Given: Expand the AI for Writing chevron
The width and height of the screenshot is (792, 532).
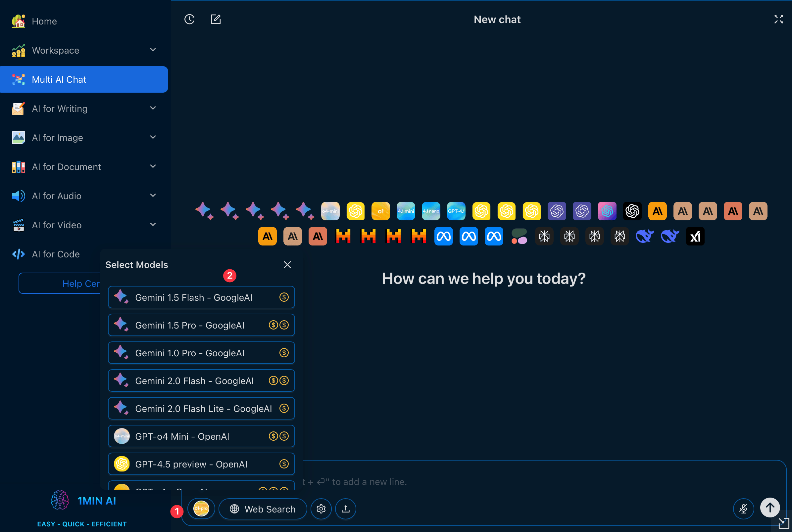Looking at the screenshot, I should coord(153,108).
